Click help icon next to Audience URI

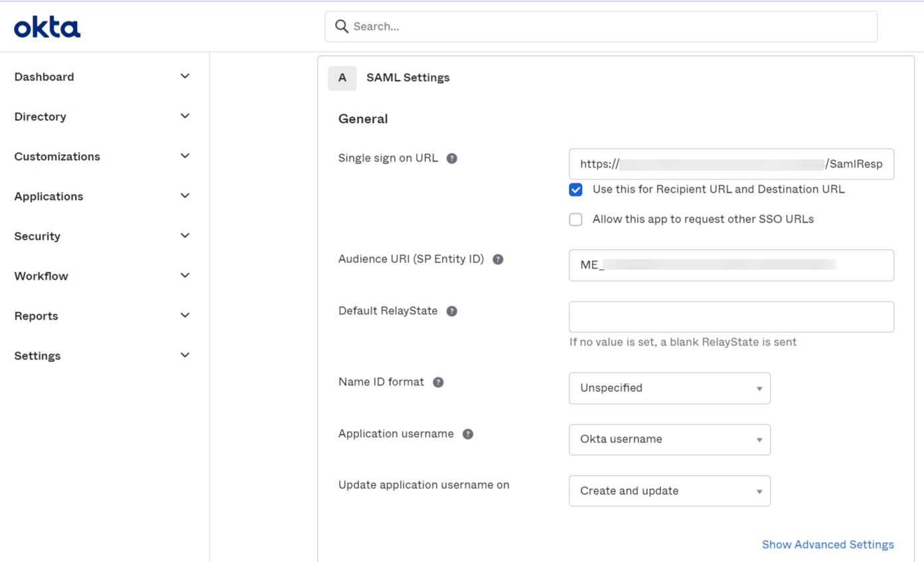click(498, 260)
